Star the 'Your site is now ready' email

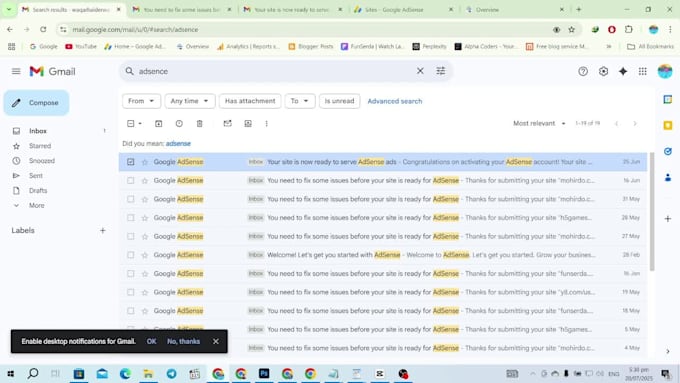[x=145, y=162]
